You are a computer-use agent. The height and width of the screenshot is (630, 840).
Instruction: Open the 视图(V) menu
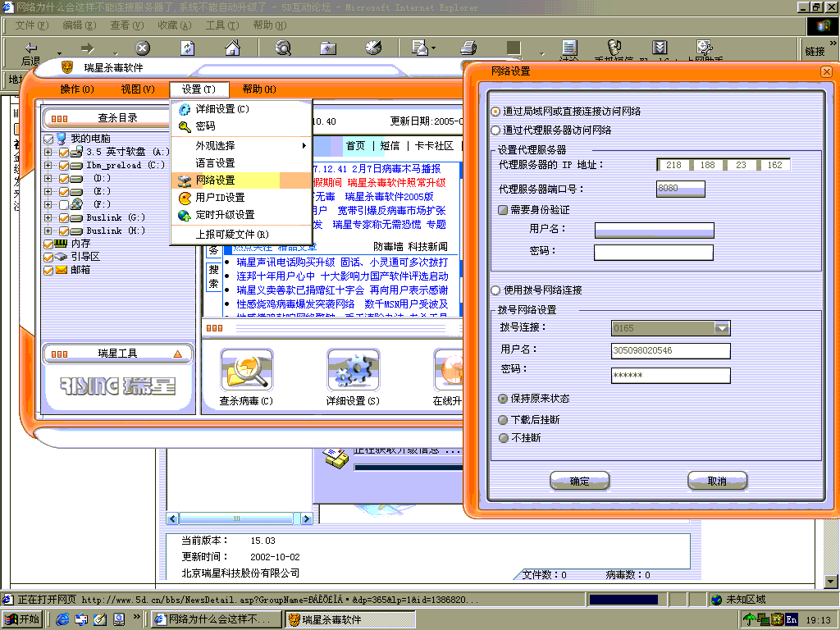tap(138, 89)
